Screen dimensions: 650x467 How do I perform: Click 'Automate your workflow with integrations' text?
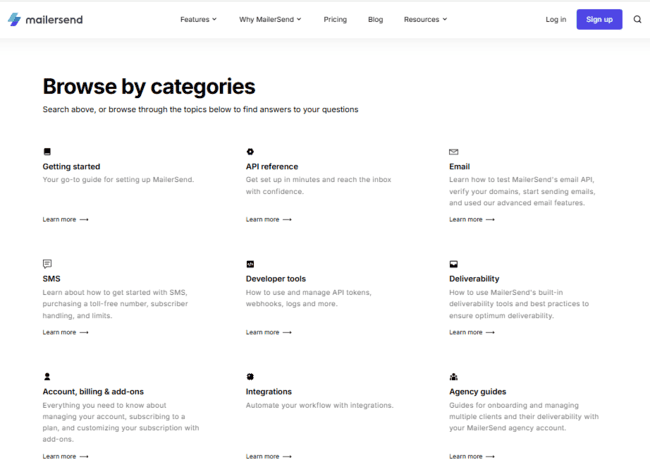319,405
